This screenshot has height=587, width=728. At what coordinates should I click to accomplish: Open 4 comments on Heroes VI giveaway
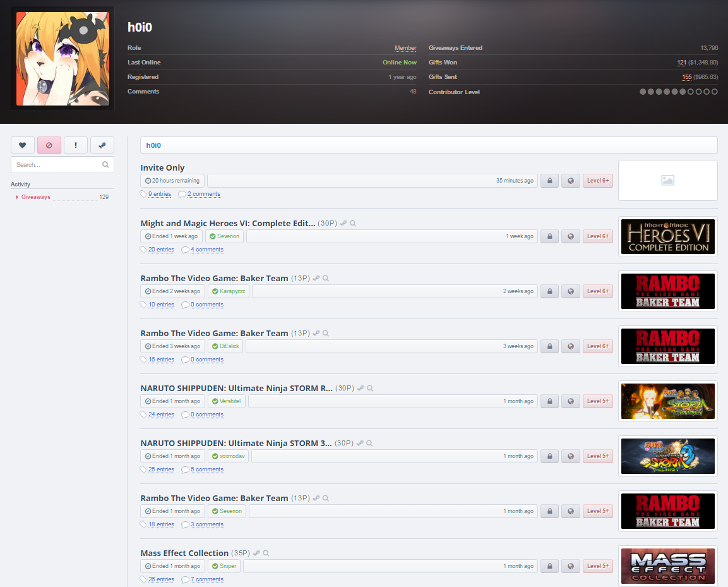pyautogui.click(x=207, y=250)
